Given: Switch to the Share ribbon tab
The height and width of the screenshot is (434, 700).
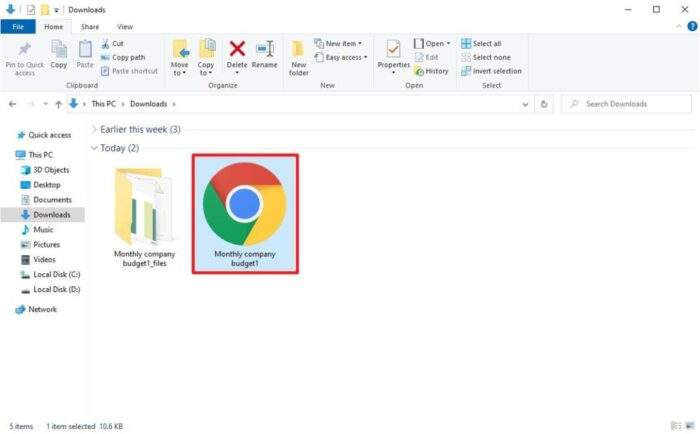Looking at the screenshot, I should click(x=90, y=27).
